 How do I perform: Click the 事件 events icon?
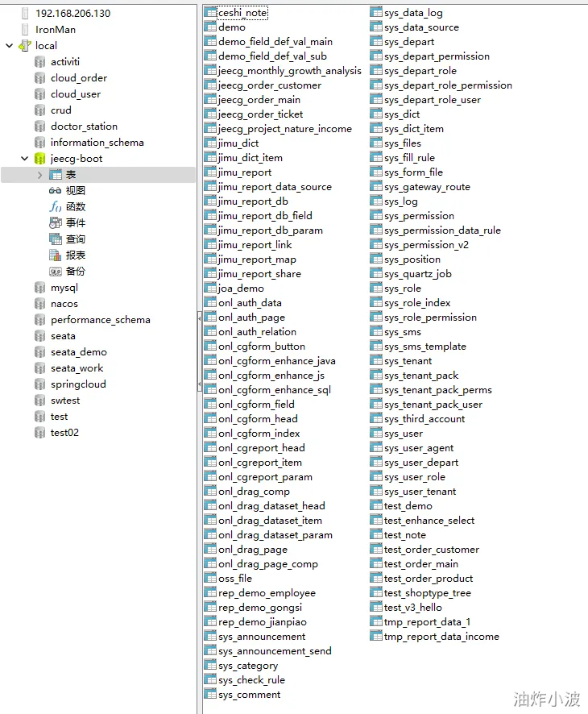55,223
